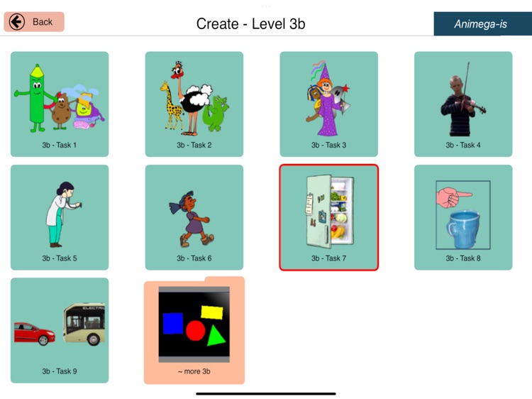Click the 'Create - Level 3b' title text
This screenshot has width=532, height=399.
point(250,23)
